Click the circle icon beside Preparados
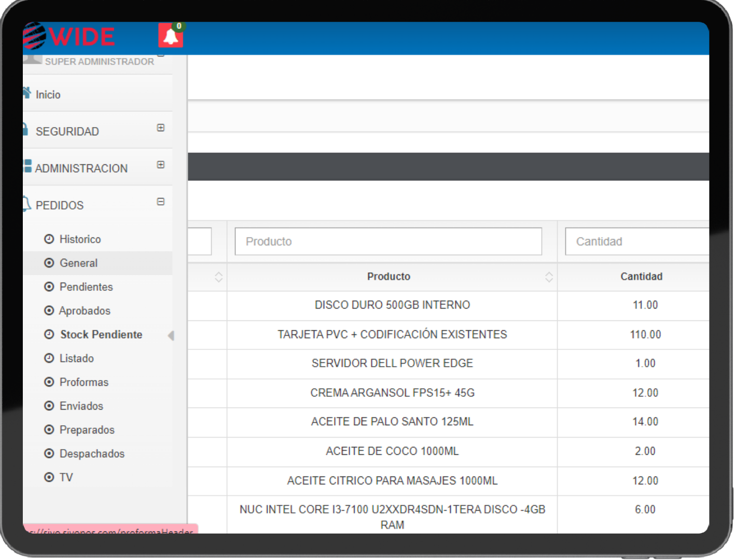This screenshot has height=560, width=735. pos(49,430)
